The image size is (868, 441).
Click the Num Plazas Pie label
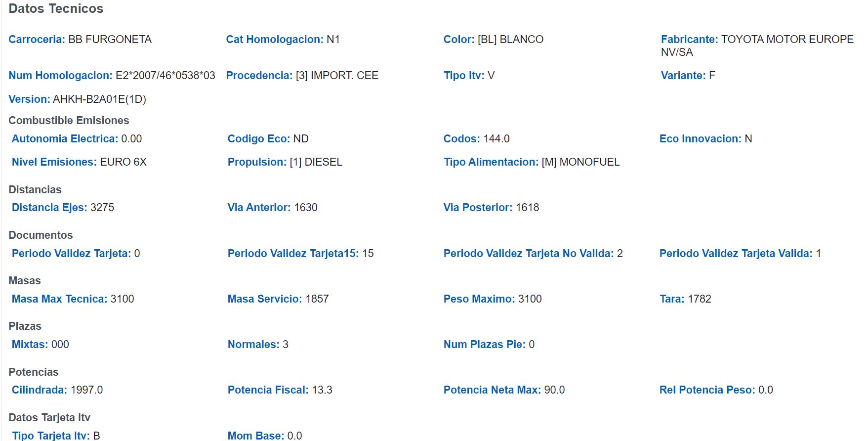point(484,345)
